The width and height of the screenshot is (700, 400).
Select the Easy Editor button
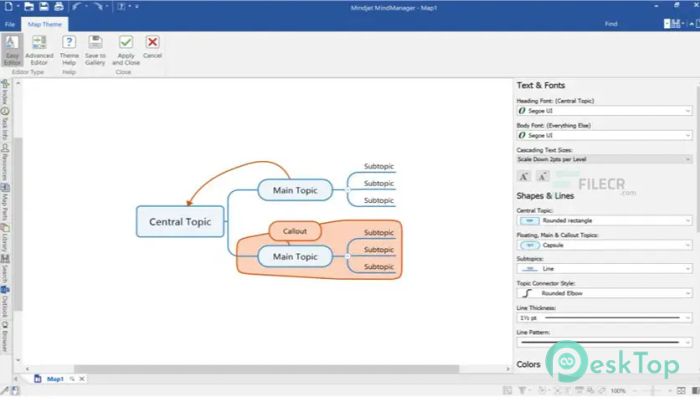tap(12, 50)
